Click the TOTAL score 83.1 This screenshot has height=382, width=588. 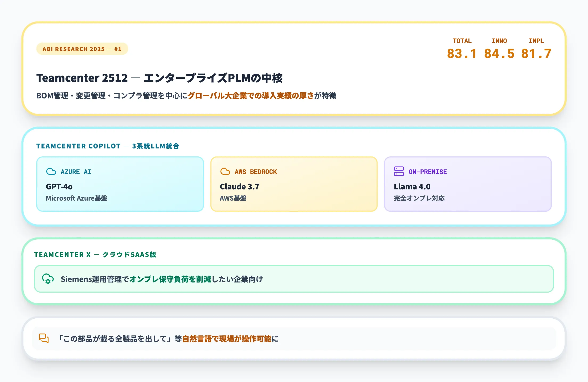[x=462, y=54]
